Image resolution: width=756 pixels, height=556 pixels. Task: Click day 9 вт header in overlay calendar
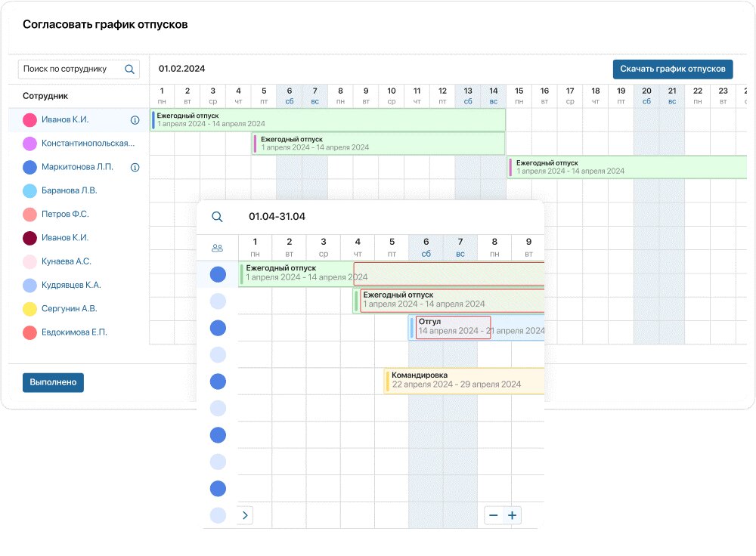528,247
